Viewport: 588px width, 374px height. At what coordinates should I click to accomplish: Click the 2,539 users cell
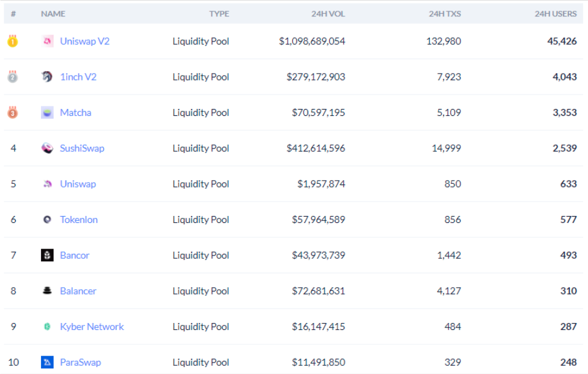pos(564,148)
